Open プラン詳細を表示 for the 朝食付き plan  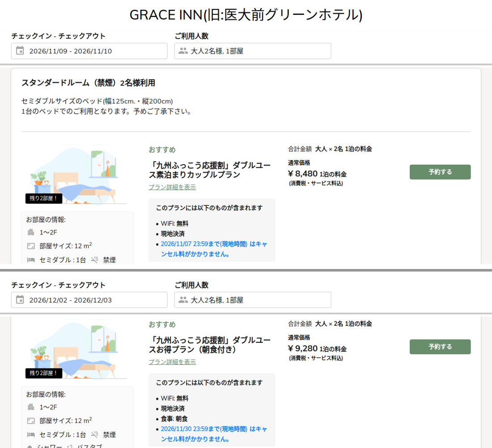tap(172, 362)
